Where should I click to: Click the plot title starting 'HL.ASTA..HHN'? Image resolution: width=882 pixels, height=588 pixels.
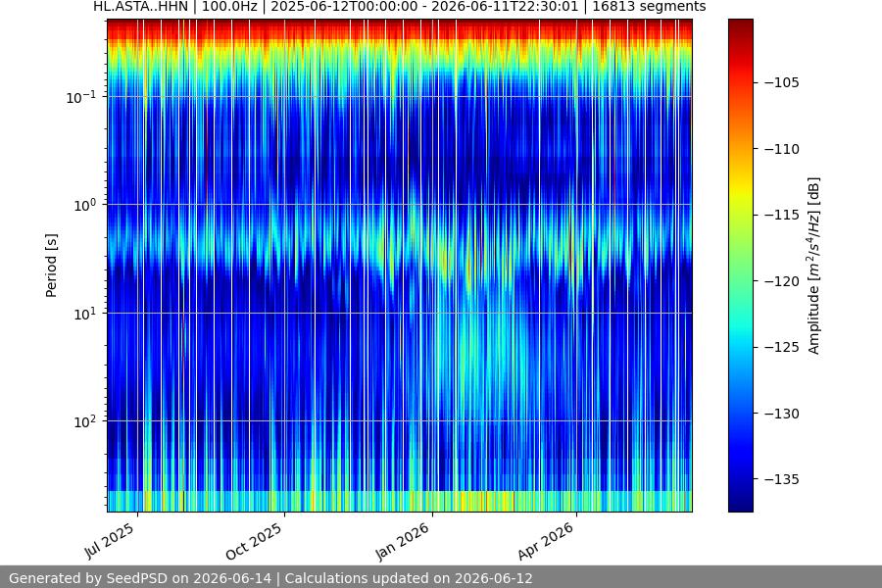400,7
